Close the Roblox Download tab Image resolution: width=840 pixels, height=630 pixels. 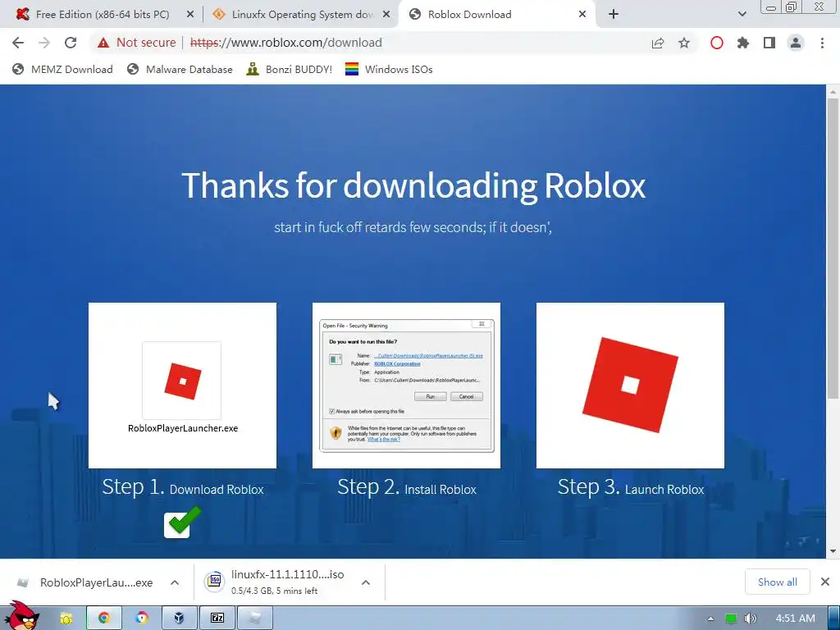[582, 15]
